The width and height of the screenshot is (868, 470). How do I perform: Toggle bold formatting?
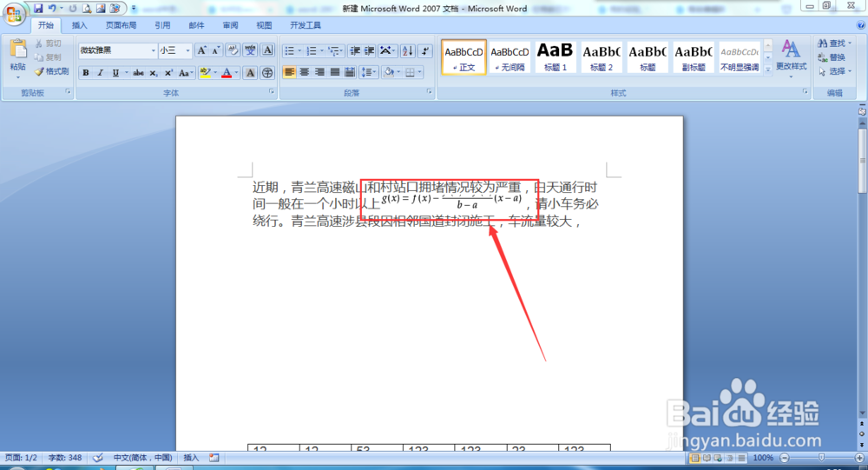[x=86, y=73]
